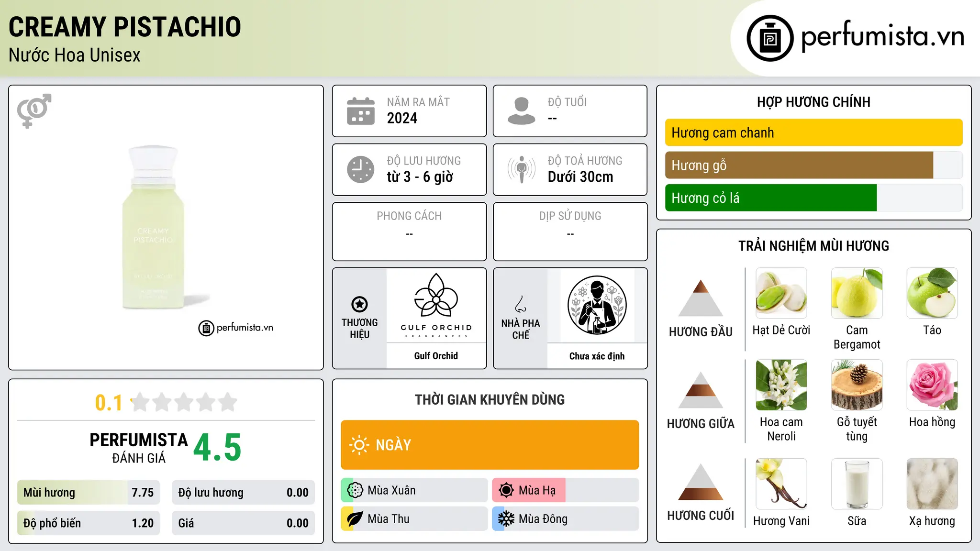The height and width of the screenshot is (551, 980).
Task: Click the Chưa xác định perfumer label
Action: (x=597, y=356)
